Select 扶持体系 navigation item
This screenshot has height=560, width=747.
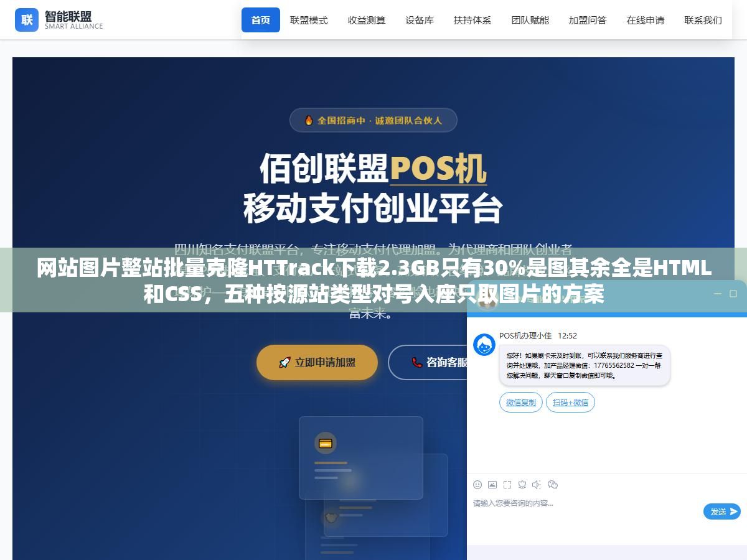coord(472,20)
